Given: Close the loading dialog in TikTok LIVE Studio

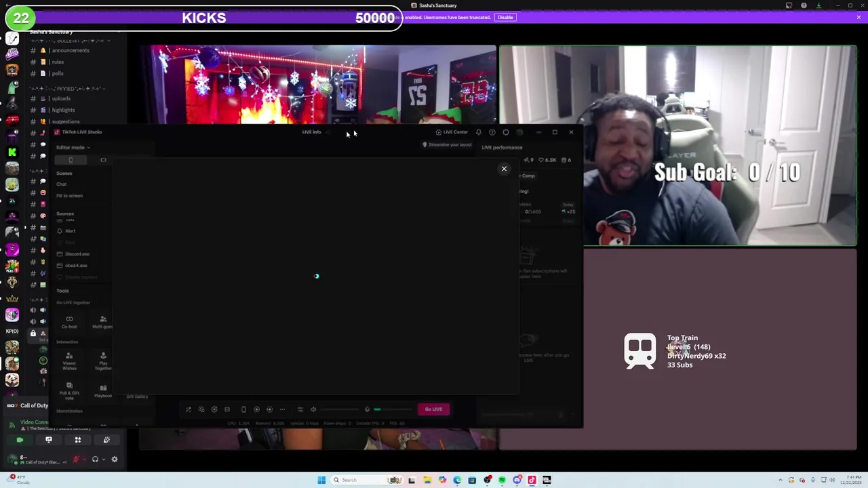Looking at the screenshot, I should [x=504, y=169].
